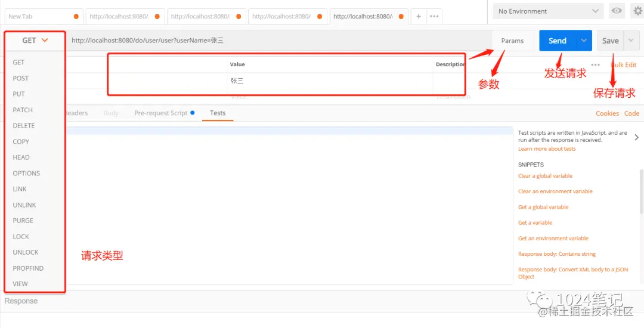
Task: Expand the Send button dropdown arrow
Action: [584, 41]
